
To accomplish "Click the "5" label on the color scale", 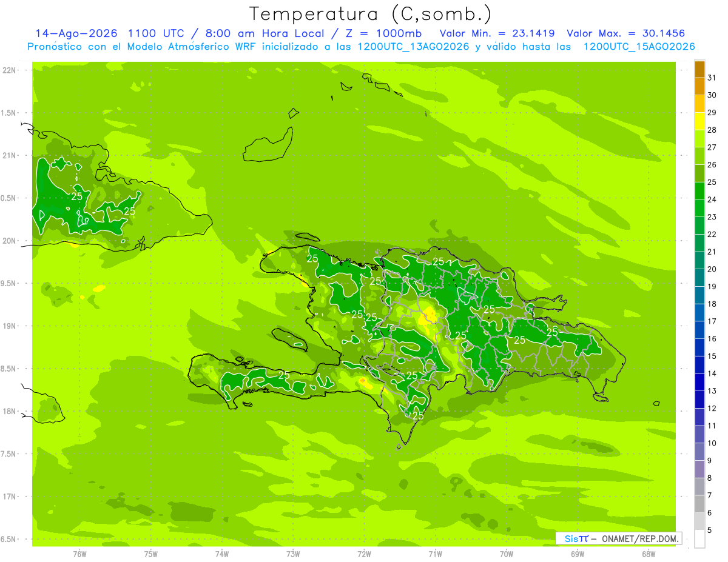I will [x=710, y=530].
